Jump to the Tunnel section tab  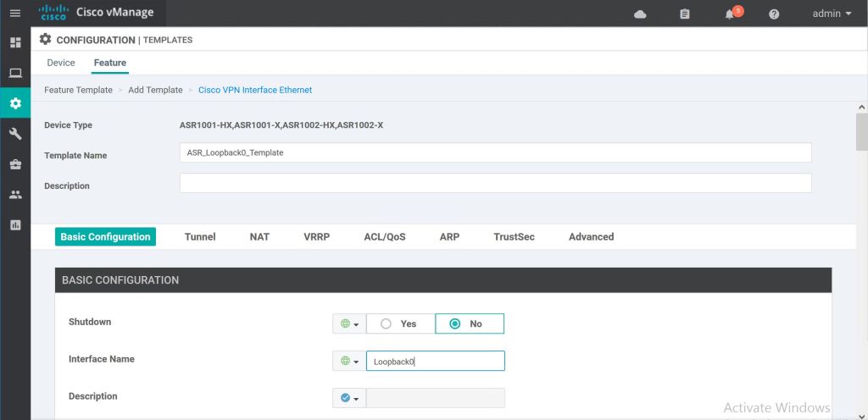coord(200,237)
